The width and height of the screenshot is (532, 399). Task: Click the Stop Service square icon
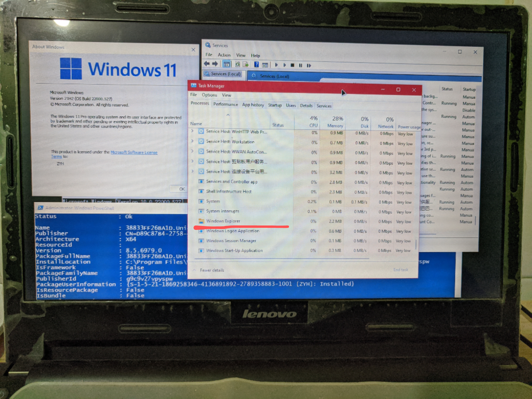tap(292, 65)
